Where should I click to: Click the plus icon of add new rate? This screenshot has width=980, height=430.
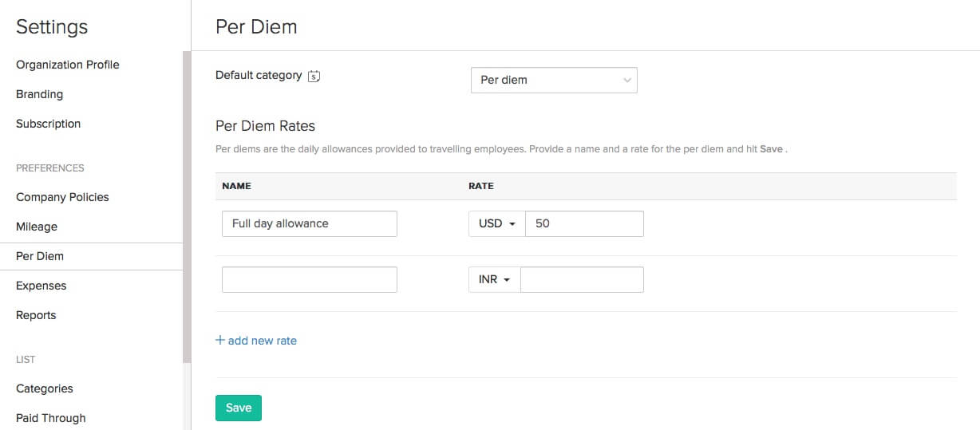pyautogui.click(x=220, y=340)
